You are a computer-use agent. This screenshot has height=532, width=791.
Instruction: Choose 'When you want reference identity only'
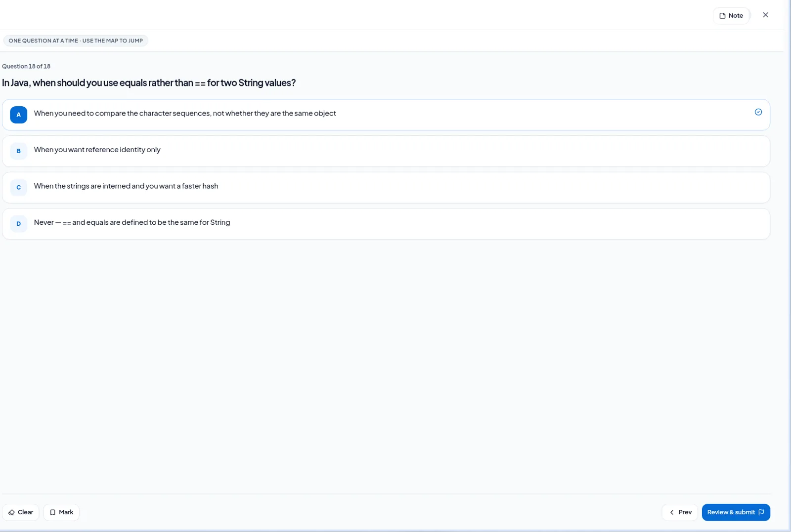coord(386,151)
